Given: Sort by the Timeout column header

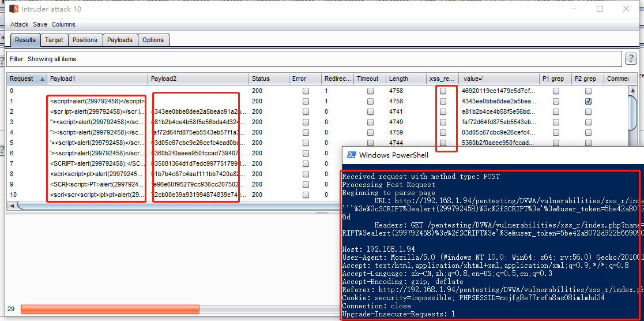Looking at the screenshot, I should (x=370, y=79).
